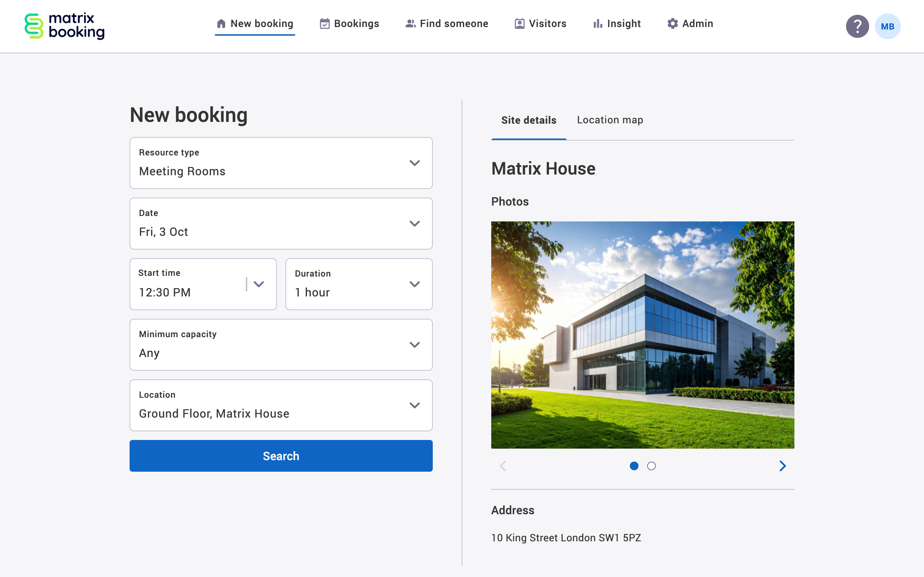Click the Insight chart icon
Screen dimensions: 924x577
click(x=598, y=23)
